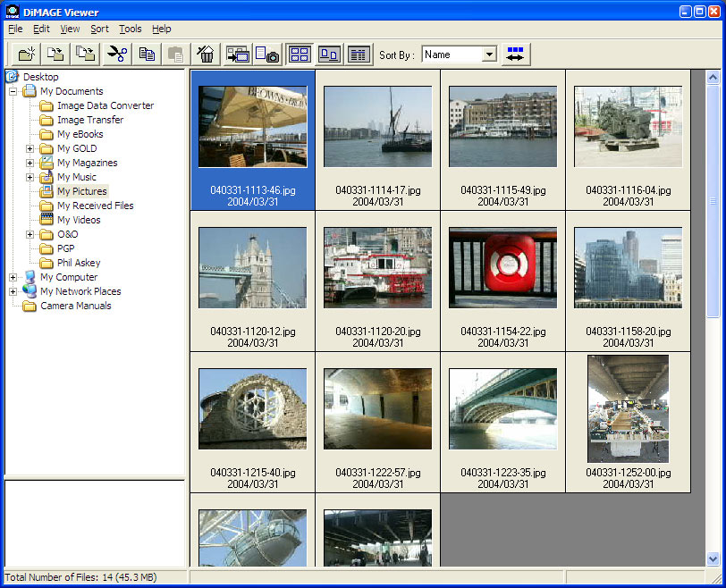
Task: Expand the O&O folder
Action: (30, 234)
